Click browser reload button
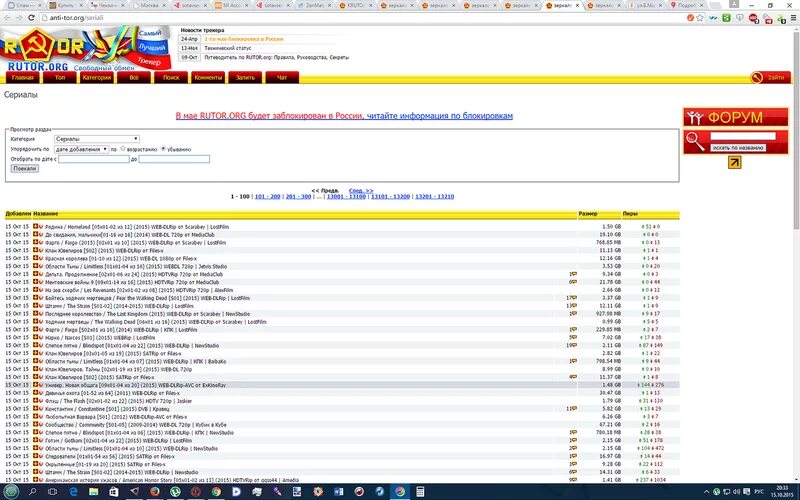Screen dimensions: 800x500 point(31,17)
